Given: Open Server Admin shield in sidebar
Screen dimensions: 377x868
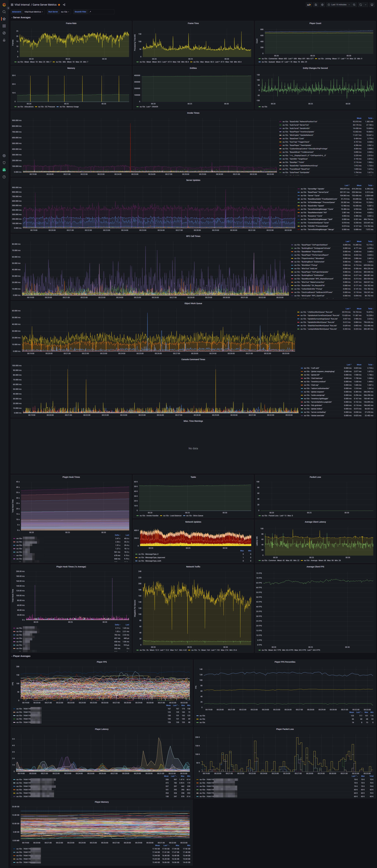Looking at the screenshot, I should point(4,163).
